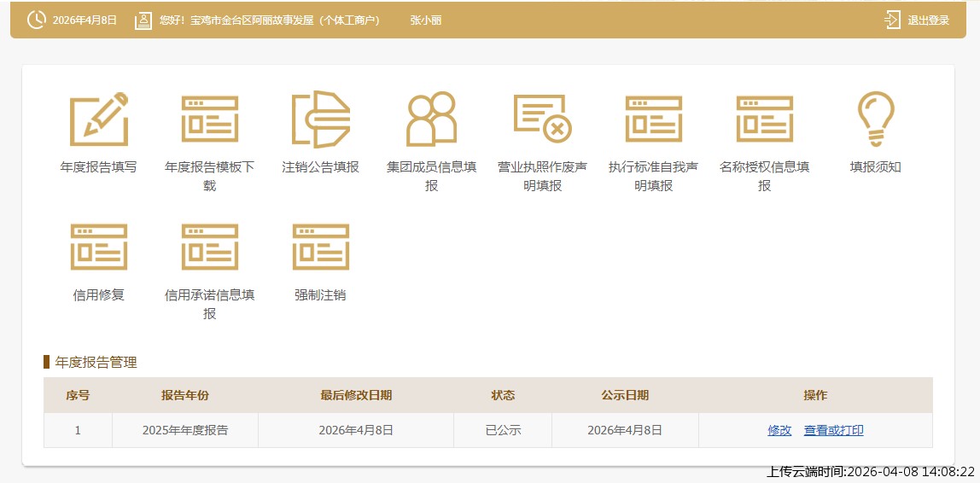Image resolution: width=980 pixels, height=483 pixels.
Task: Click the 年度报告填写 label
Action: pos(99,167)
